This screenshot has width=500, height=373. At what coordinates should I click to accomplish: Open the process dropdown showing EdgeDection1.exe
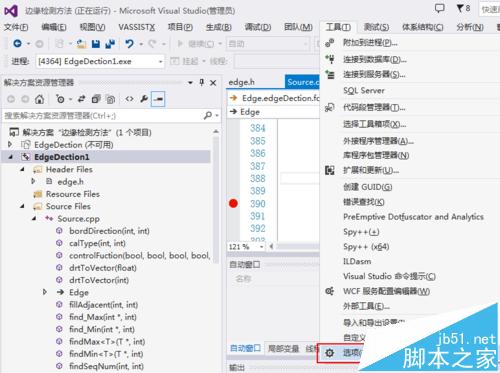[x=161, y=62]
